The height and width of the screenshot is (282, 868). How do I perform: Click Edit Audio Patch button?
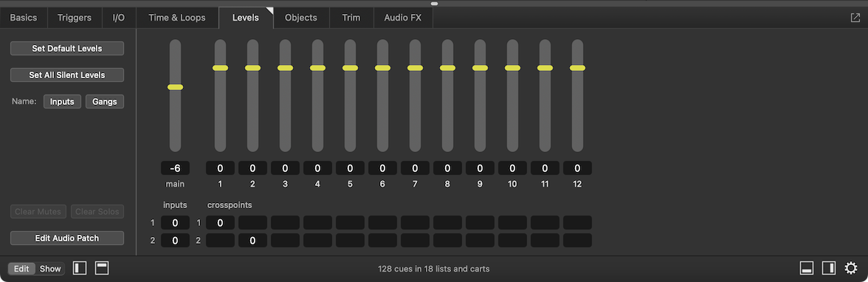click(67, 238)
